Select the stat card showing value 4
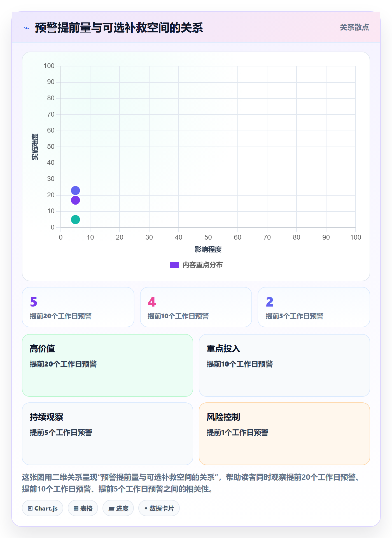Screen dimensions: 392x538 196,307
